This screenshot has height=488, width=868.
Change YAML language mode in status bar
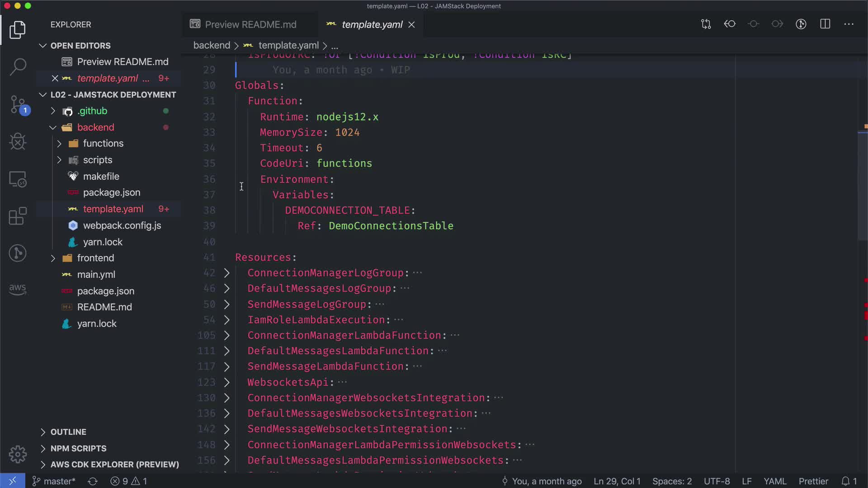click(775, 481)
